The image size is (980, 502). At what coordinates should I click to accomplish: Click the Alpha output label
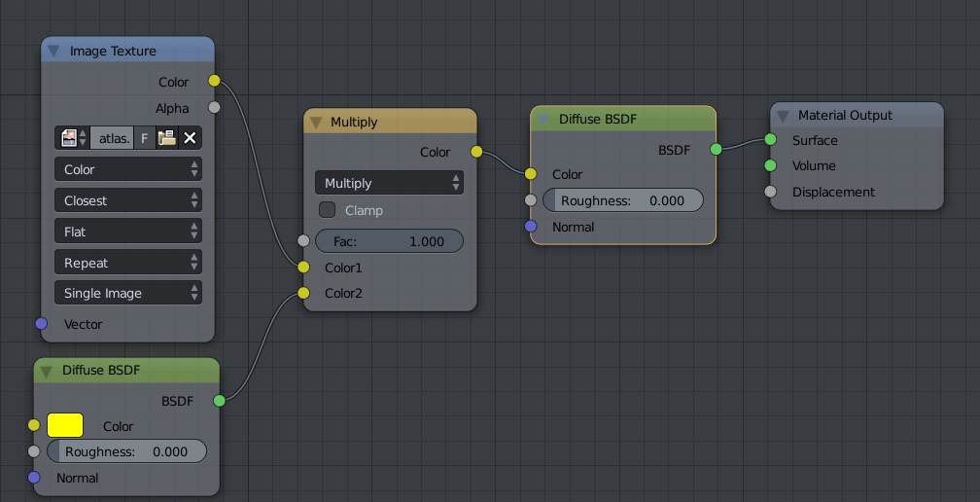(x=172, y=109)
